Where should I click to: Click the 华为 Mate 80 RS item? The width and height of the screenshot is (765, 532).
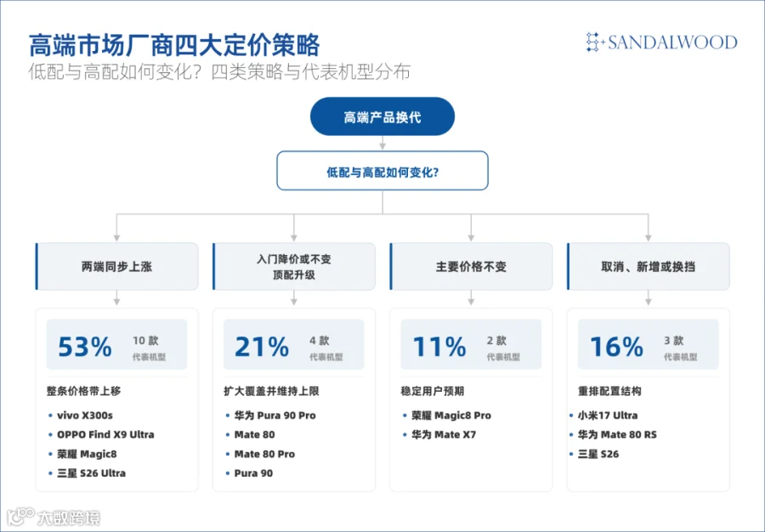tap(617, 434)
